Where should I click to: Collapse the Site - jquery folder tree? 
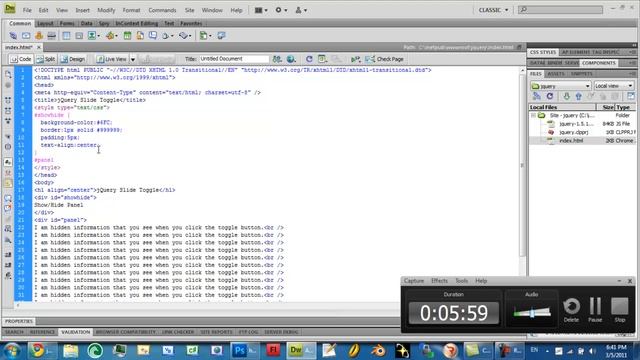[533, 116]
